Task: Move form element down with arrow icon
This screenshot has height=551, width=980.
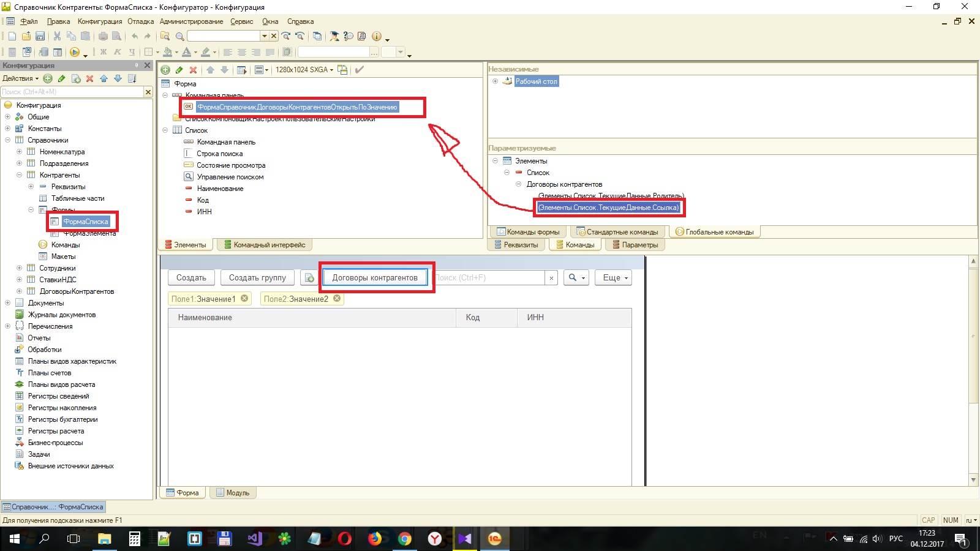Action: tap(224, 70)
